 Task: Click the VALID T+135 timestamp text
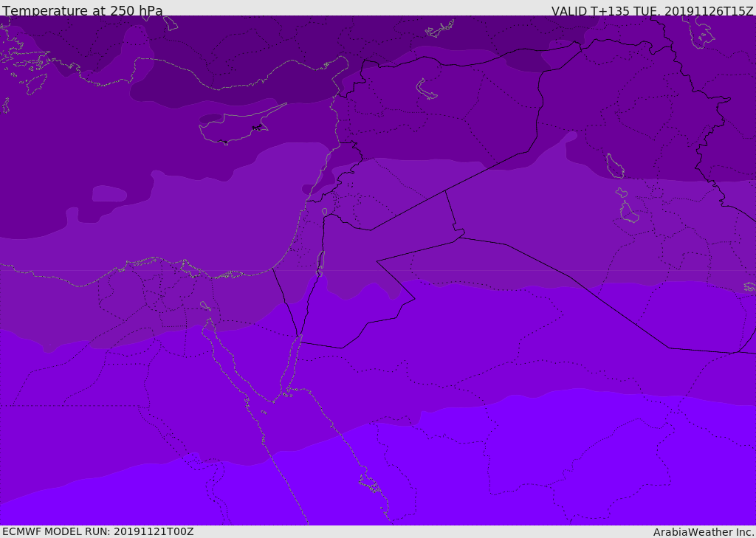tap(652, 11)
